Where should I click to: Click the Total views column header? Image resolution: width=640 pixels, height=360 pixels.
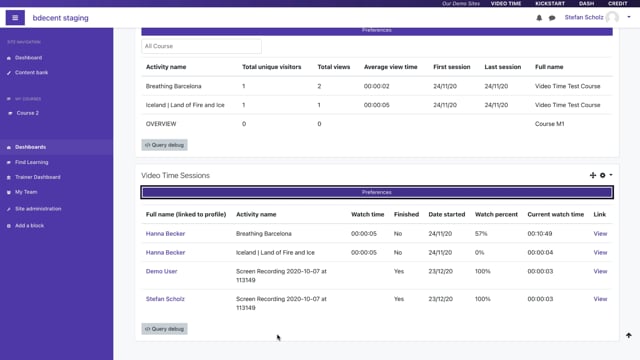point(333,67)
